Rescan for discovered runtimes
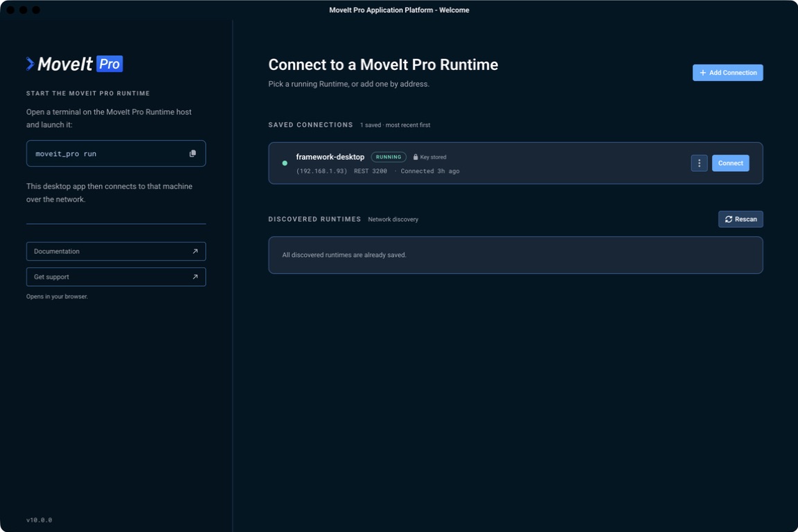Screen dimensions: 798x532 (741, 219)
